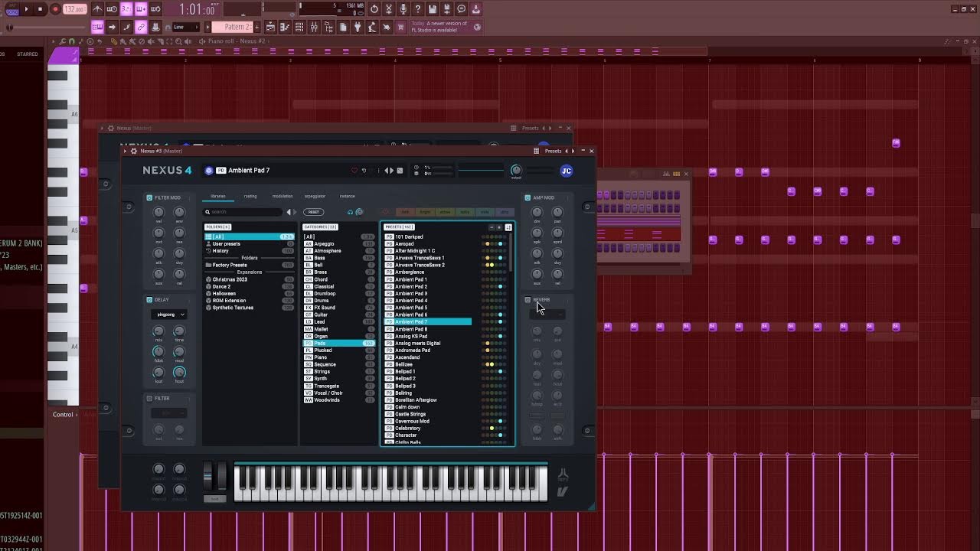Select the Synthetic Textures expansion
980x551 pixels.
point(249,308)
